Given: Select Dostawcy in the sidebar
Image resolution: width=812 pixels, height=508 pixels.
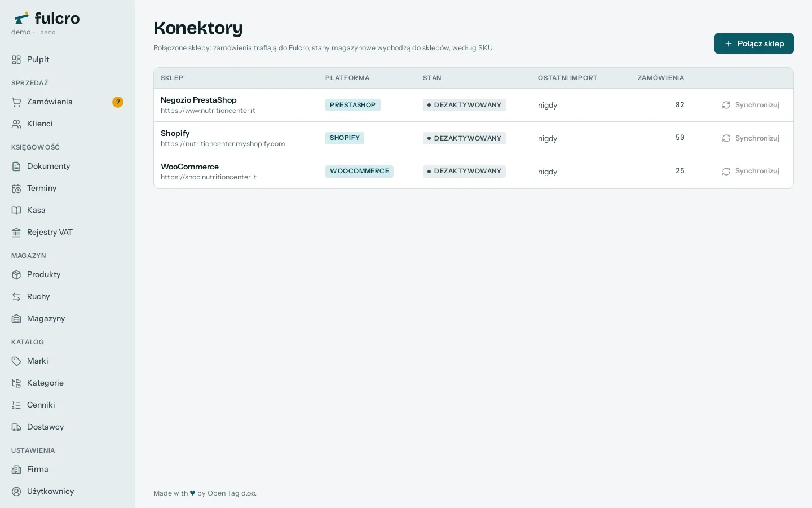Looking at the screenshot, I should point(68,427).
